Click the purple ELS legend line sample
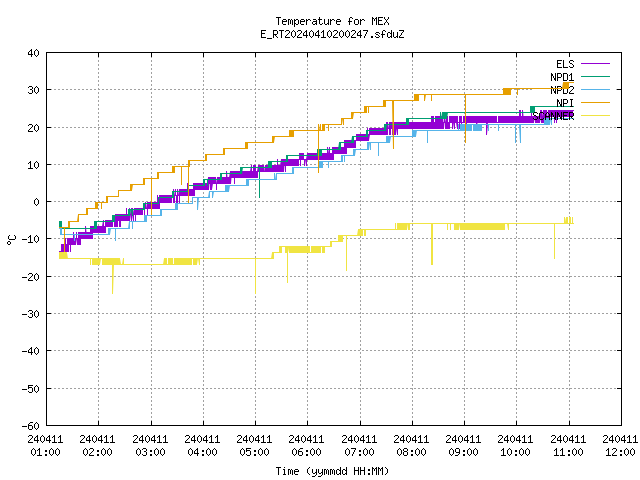Image resolution: width=640 pixels, height=480 pixels. (x=595, y=64)
